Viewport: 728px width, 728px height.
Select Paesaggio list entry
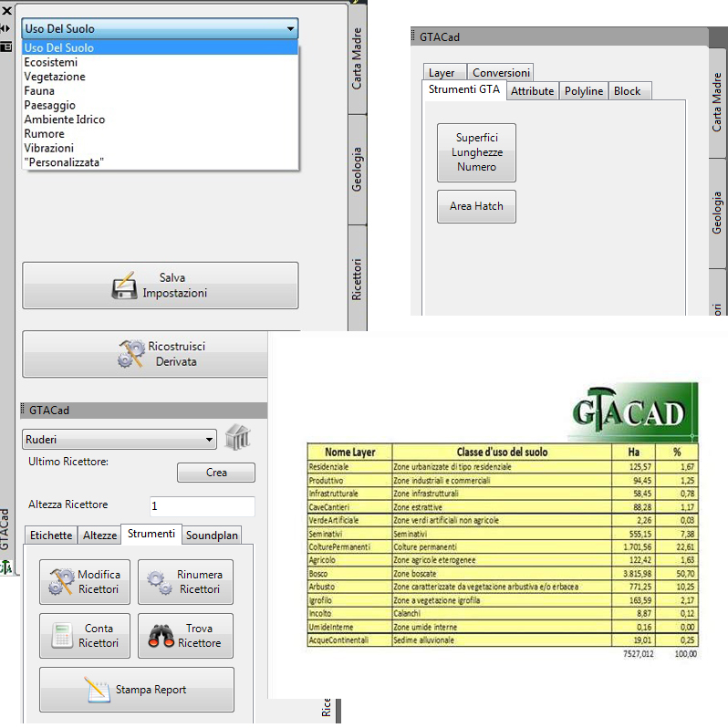pyautogui.click(x=160, y=106)
